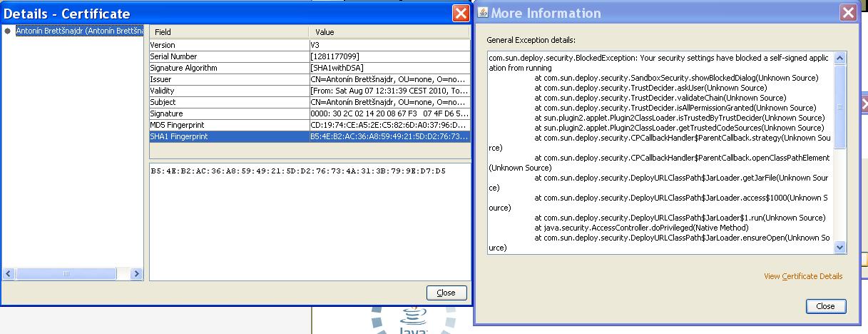Select the Signature Algorithm row

[x=310, y=68]
